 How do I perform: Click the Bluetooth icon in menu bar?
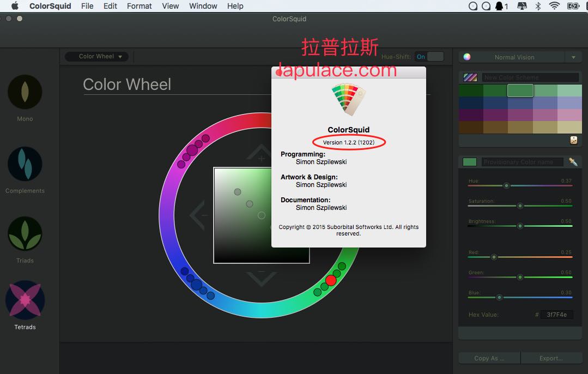coord(538,6)
